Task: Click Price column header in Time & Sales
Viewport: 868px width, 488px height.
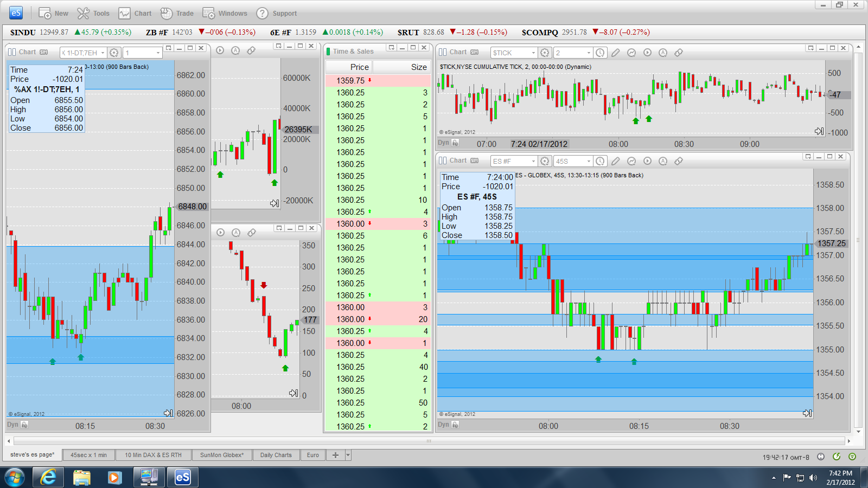Action: point(349,67)
